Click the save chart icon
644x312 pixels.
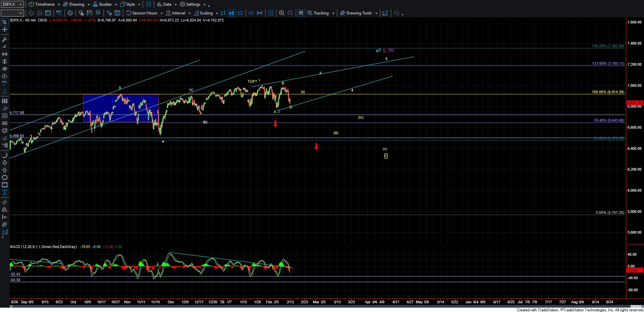(x=89, y=13)
